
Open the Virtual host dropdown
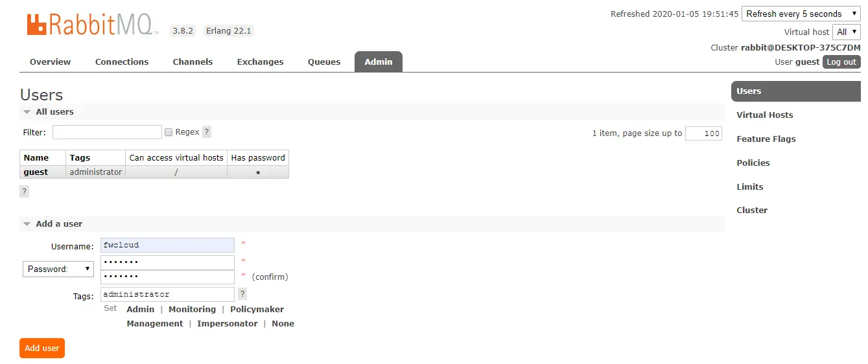[847, 32]
